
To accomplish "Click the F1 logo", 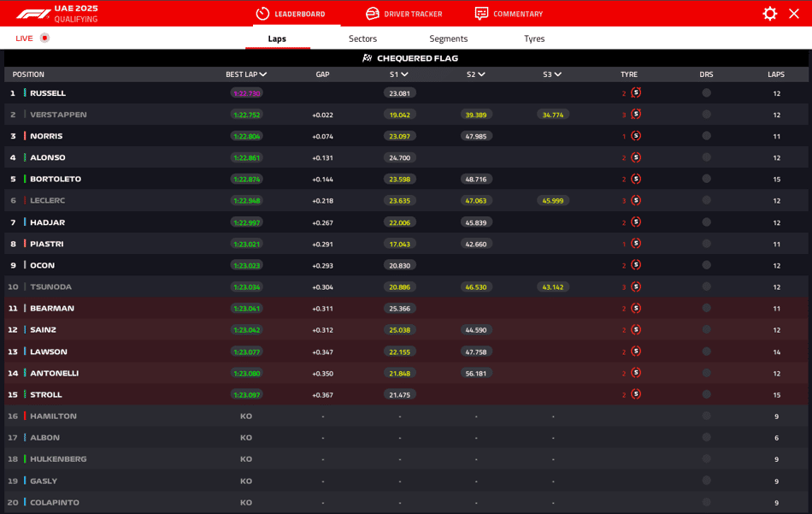I will (x=33, y=14).
